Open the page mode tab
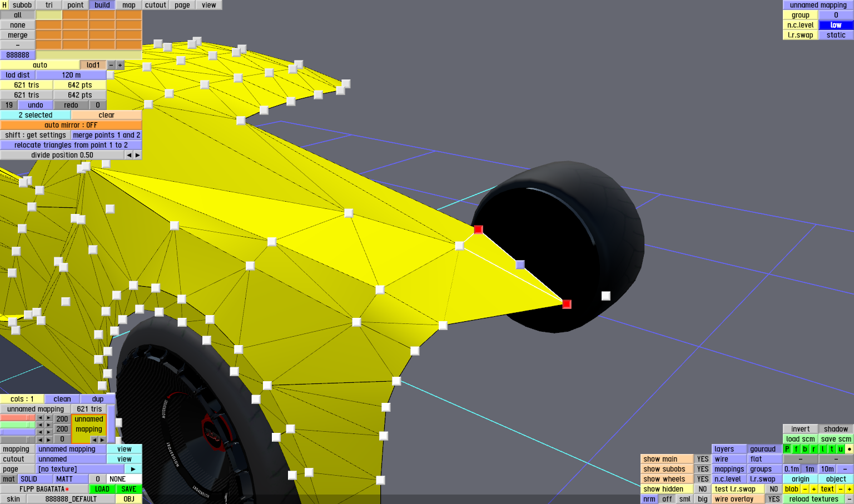Image resolution: width=854 pixels, height=504 pixels. pyautogui.click(x=182, y=5)
